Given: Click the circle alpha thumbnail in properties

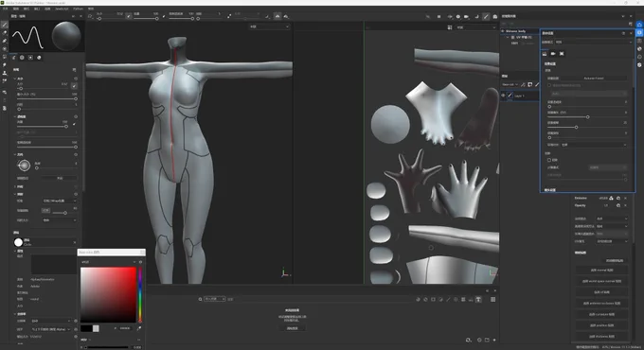Looking at the screenshot, I should (x=18, y=242).
